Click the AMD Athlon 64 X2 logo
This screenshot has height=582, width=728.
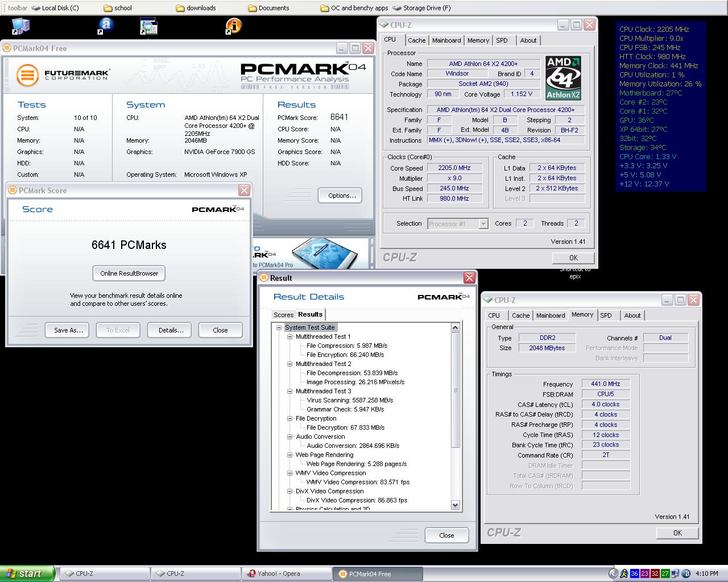(x=563, y=78)
